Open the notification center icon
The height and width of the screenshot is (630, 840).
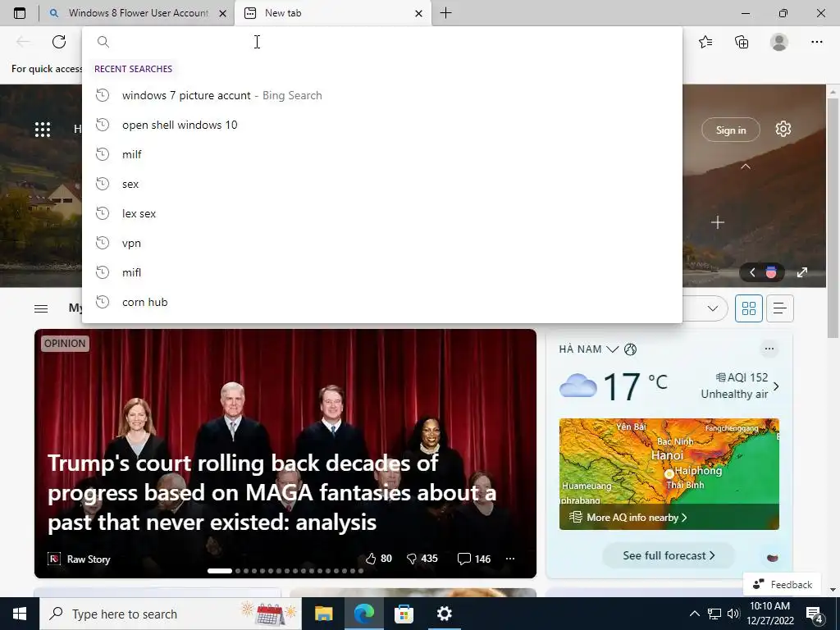click(x=814, y=614)
